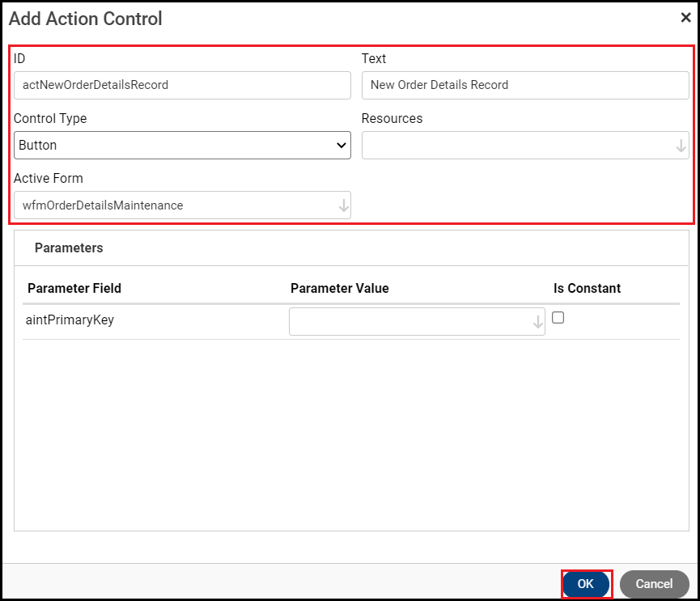The image size is (700, 601).
Task: Check the Is Constant checkbox
Action: pyautogui.click(x=558, y=318)
